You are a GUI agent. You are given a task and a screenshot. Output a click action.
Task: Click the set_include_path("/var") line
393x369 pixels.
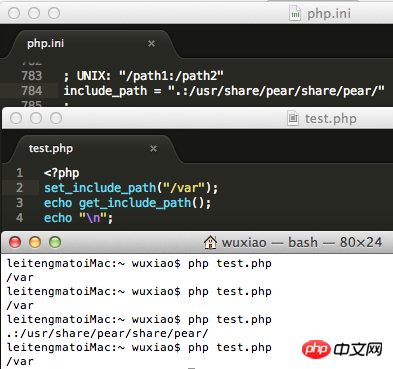point(131,188)
